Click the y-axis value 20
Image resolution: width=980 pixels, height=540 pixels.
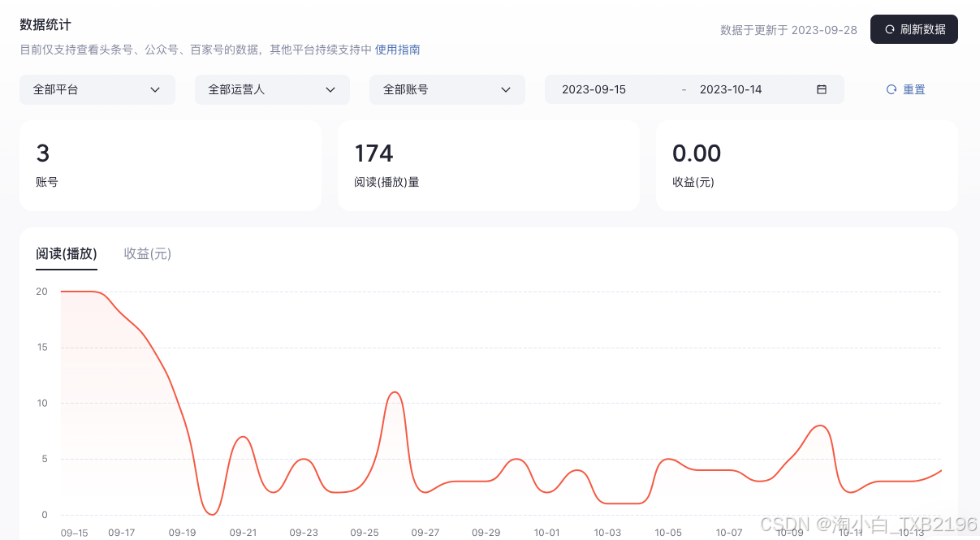coord(41,292)
